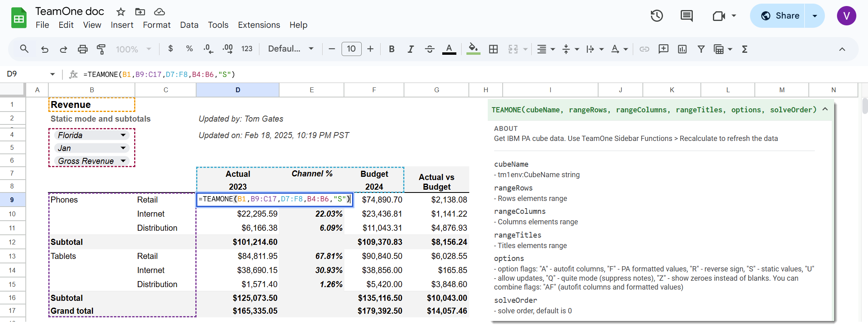Viewport: 868px width, 327px height.
Task: Open the borders tool
Action: tap(493, 49)
